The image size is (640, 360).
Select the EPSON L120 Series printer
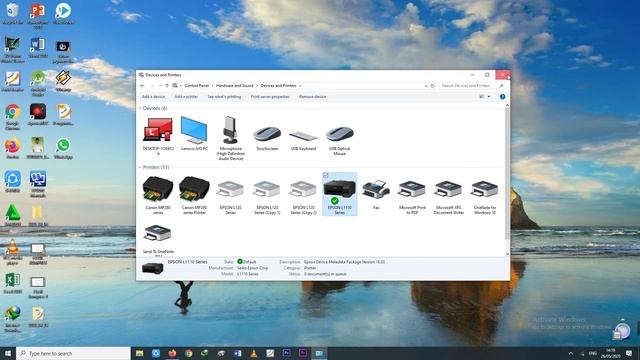point(231,197)
